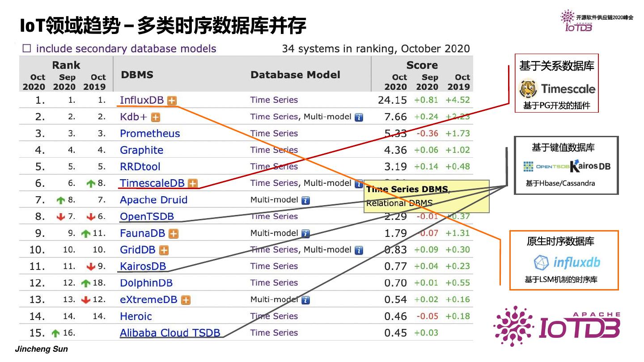Click the Timescale tiger logo
Viewport: 644px width, 362px height.
[x=528, y=89]
